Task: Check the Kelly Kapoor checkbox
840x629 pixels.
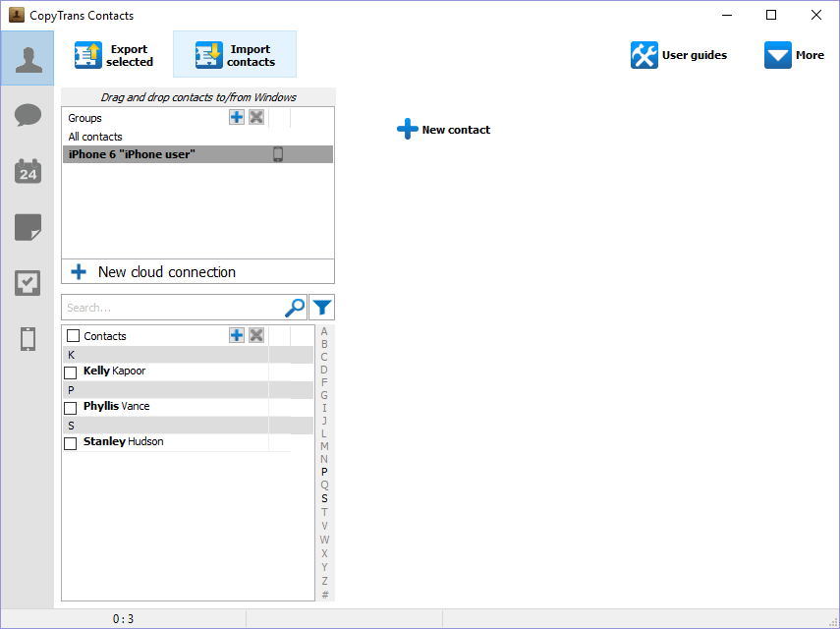Action: pyautogui.click(x=70, y=372)
